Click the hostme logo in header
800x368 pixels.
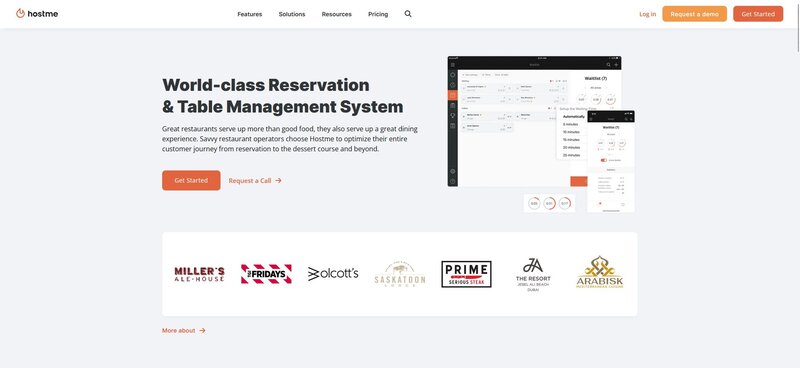37,14
